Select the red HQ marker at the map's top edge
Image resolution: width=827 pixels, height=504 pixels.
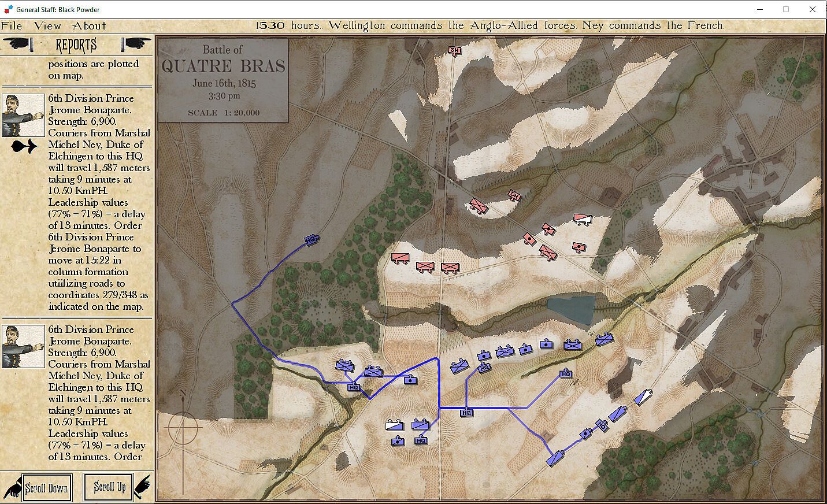[x=455, y=50]
